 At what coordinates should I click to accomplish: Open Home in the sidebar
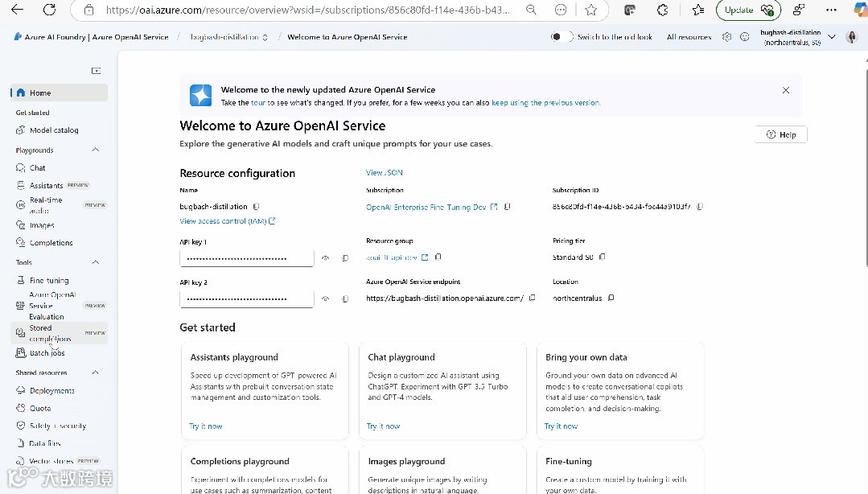point(59,93)
